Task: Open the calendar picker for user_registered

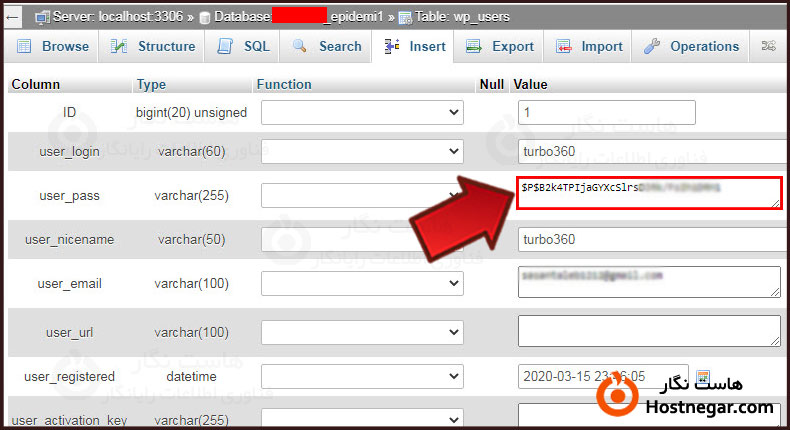Action: pyautogui.click(x=703, y=377)
